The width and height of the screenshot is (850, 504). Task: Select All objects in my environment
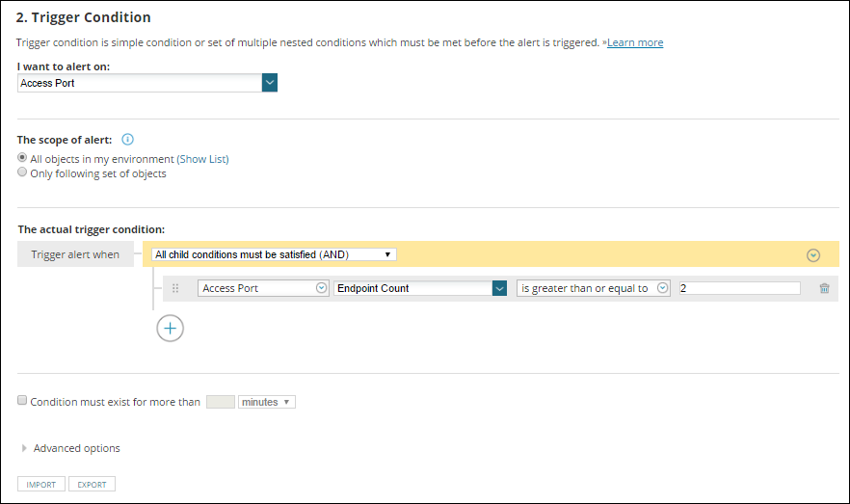pos(22,158)
